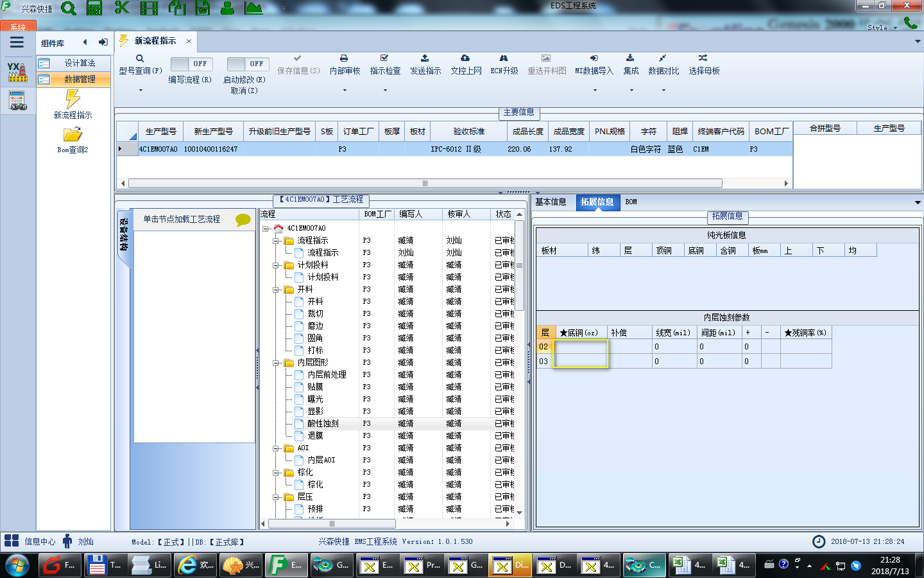Click 型号查询(F) search tool
The width and height of the screenshot is (924, 578).
[140, 65]
